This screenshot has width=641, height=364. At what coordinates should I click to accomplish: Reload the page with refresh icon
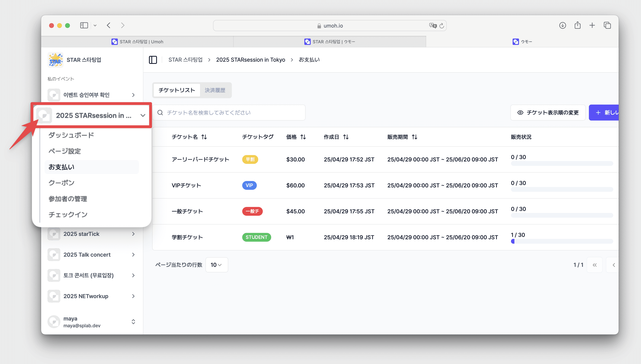pyautogui.click(x=442, y=26)
